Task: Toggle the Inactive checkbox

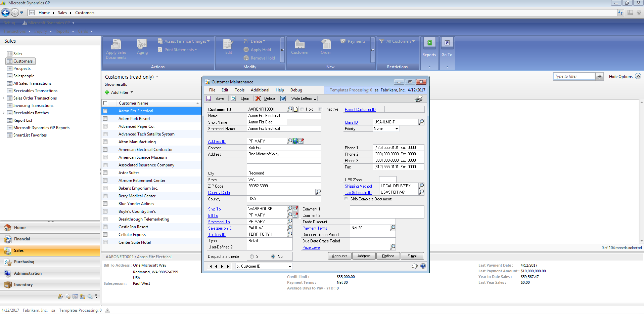Action: tap(321, 109)
